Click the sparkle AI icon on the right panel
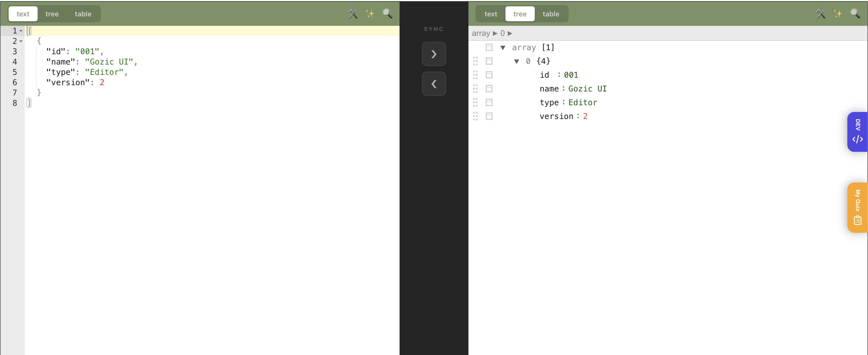This screenshot has width=868, height=355. (x=838, y=14)
